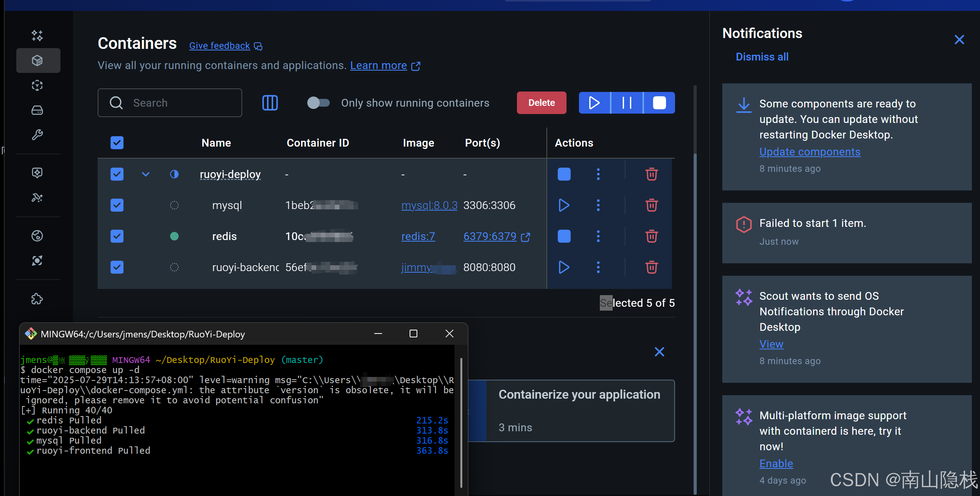Open more actions menu for mysql
Screen dimensions: 980x496
[x=598, y=205]
